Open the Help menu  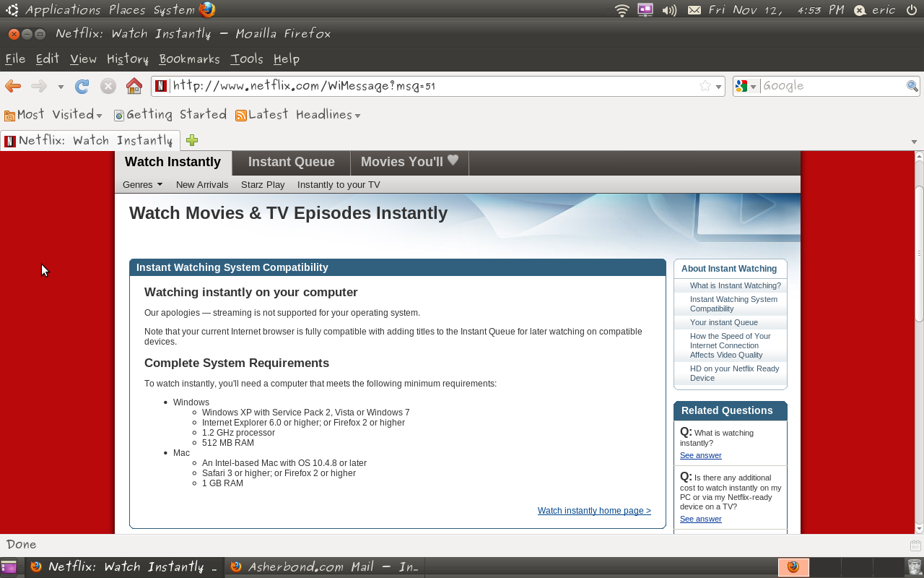point(287,59)
